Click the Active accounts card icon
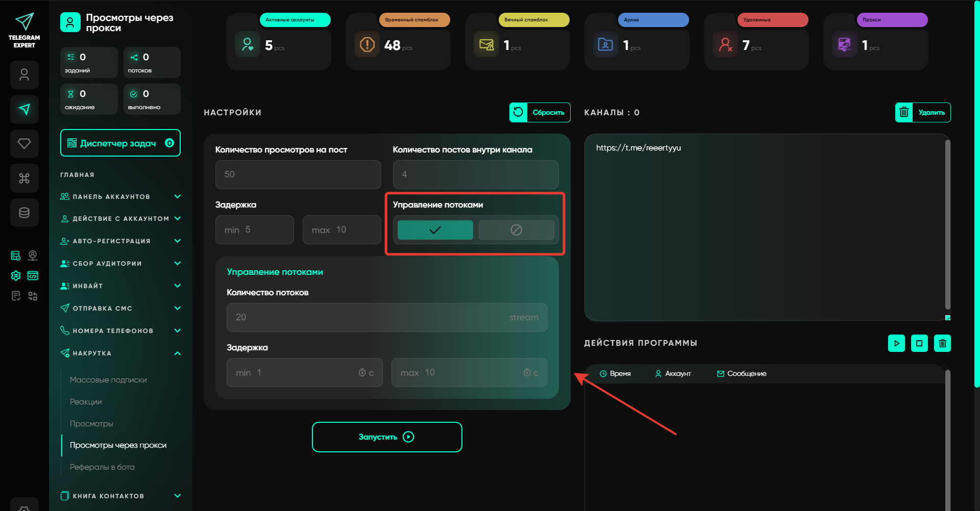980x511 pixels. (x=248, y=45)
